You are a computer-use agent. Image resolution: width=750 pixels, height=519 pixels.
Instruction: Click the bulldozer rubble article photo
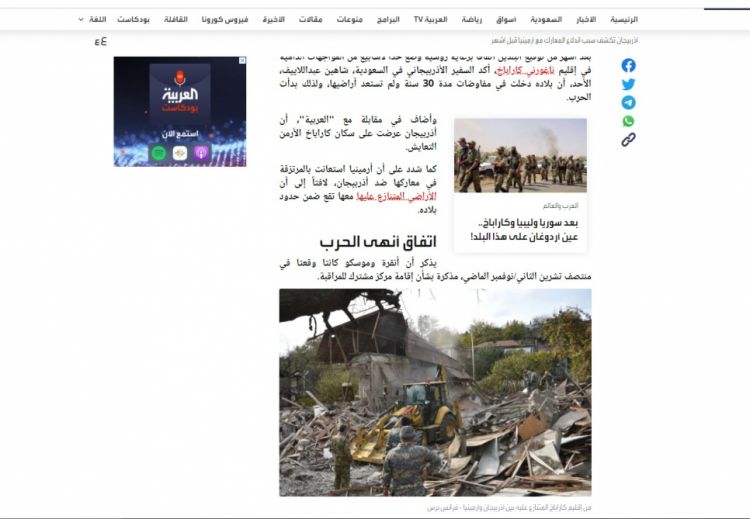tap(435, 392)
